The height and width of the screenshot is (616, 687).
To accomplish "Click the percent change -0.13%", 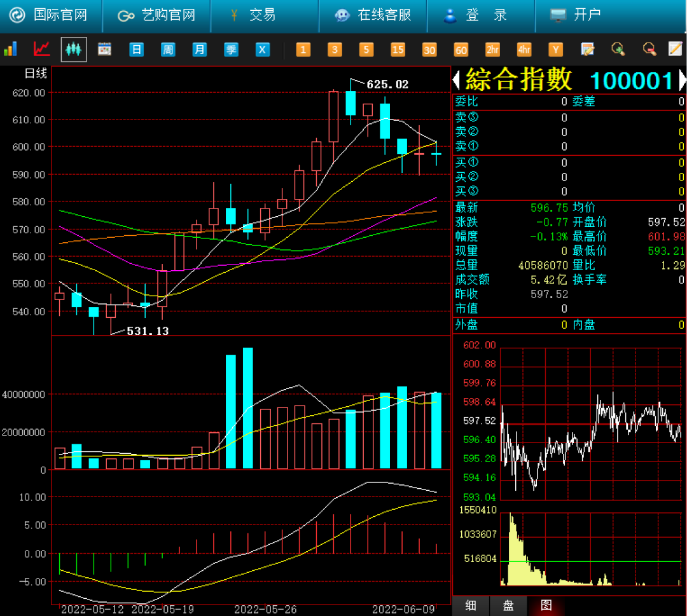I will [x=548, y=236].
